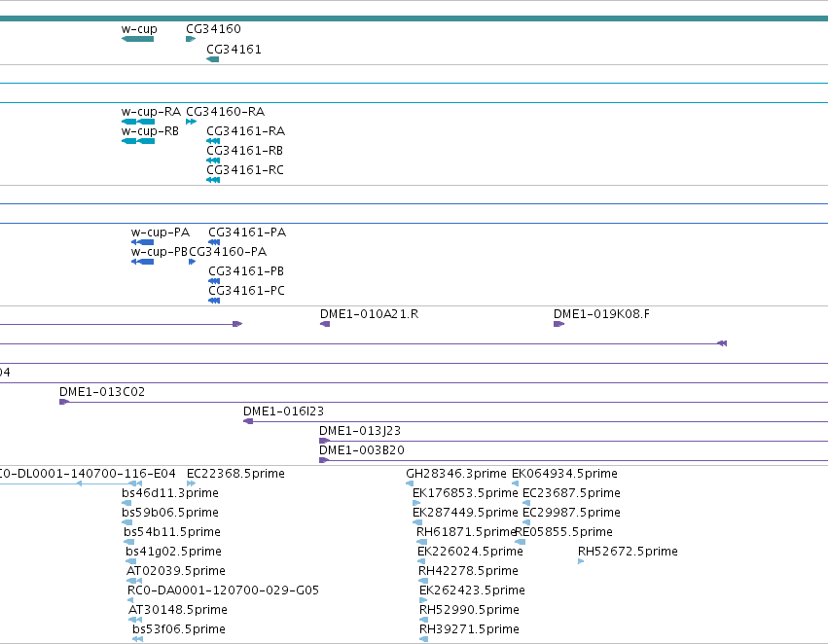Click the DME1-010A21.R clone end marker
Image resolution: width=828 pixels, height=644 pixels.
coord(325,325)
